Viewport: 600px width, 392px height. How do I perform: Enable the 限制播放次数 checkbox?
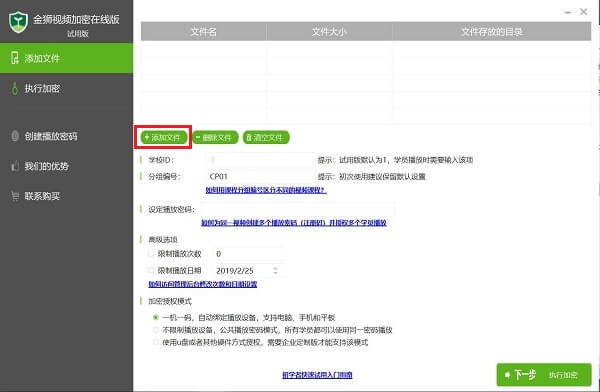pos(151,253)
